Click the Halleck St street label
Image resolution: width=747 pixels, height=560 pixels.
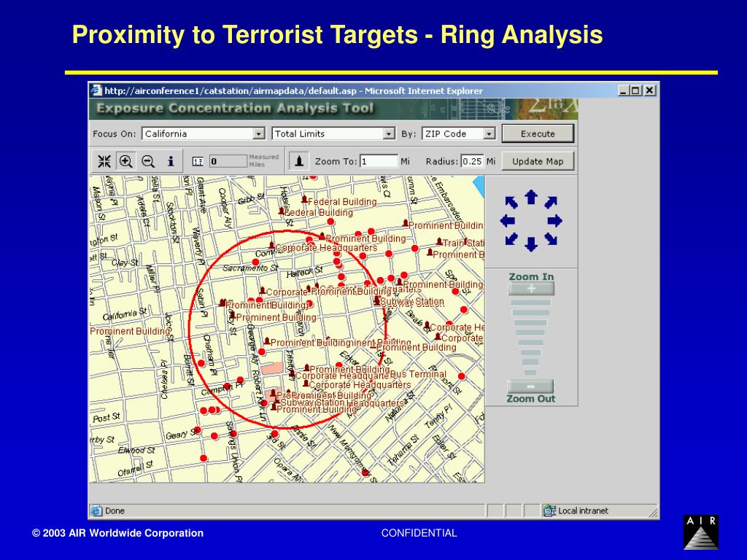pyautogui.click(x=305, y=273)
